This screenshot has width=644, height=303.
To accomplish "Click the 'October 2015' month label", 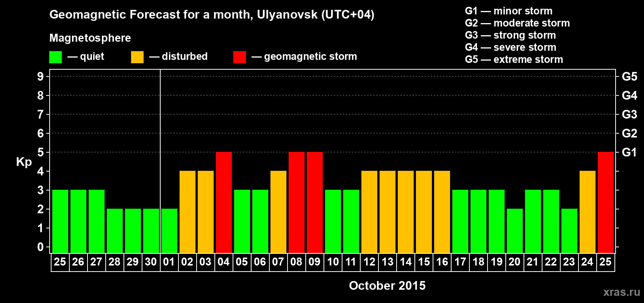I will click(x=387, y=286).
